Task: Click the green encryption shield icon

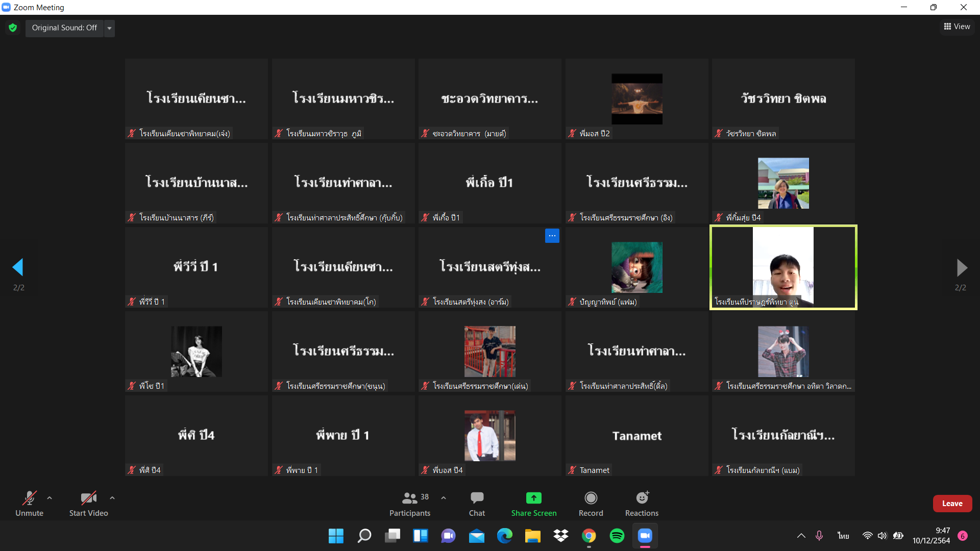Action: point(13,28)
